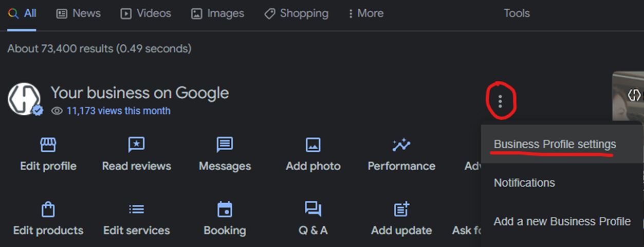Screen dimensions: 644x247
Task: Click the Edit profile storefront icon
Action: 48,145
